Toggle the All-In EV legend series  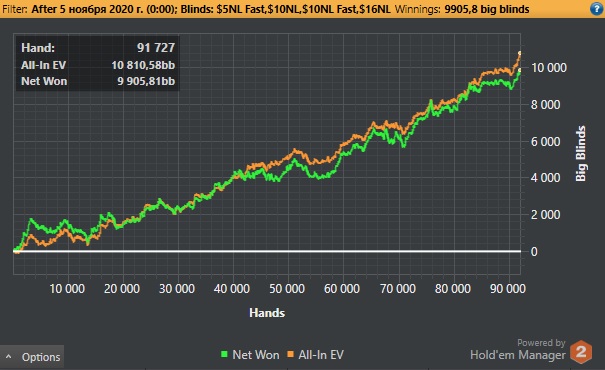pyautogui.click(x=315, y=355)
